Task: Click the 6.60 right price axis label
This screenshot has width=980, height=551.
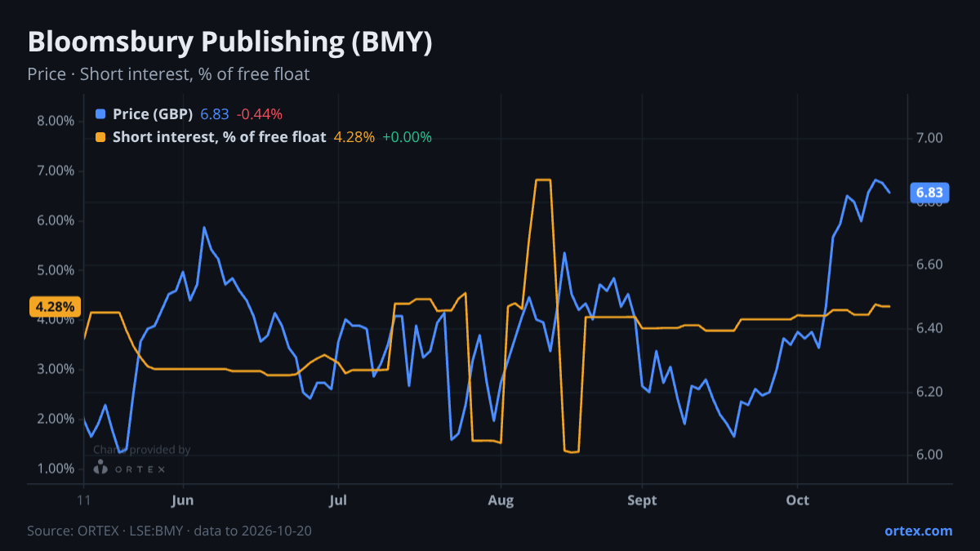Action: pyautogui.click(x=929, y=265)
